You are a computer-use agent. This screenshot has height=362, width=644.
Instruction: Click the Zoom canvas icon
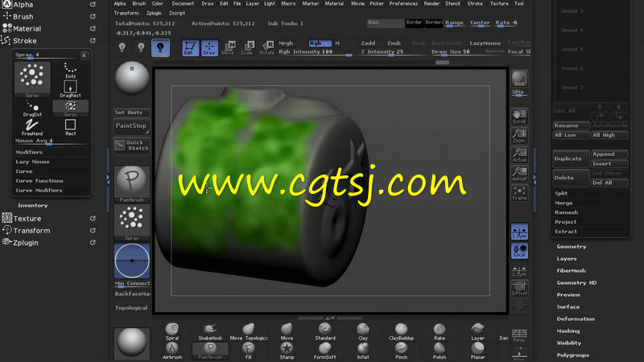(x=519, y=136)
